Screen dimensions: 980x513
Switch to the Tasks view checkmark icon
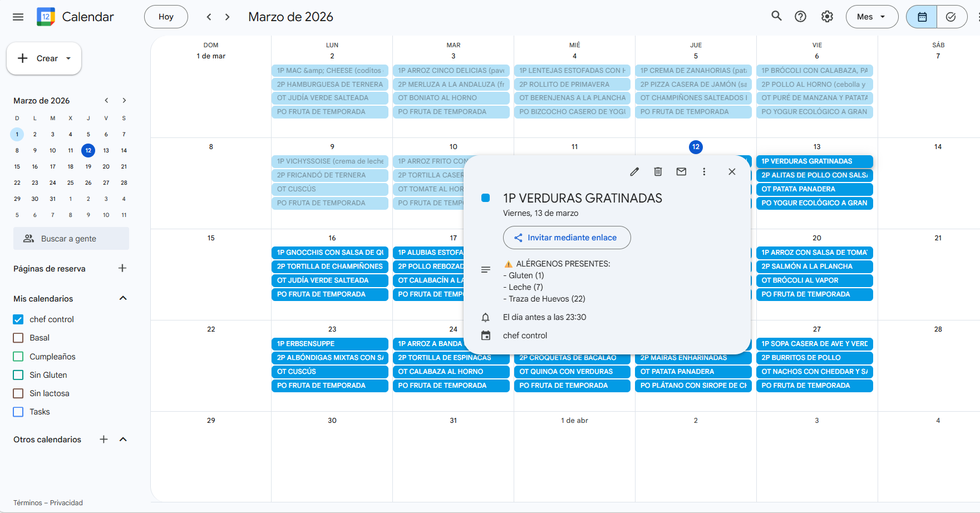[951, 17]
